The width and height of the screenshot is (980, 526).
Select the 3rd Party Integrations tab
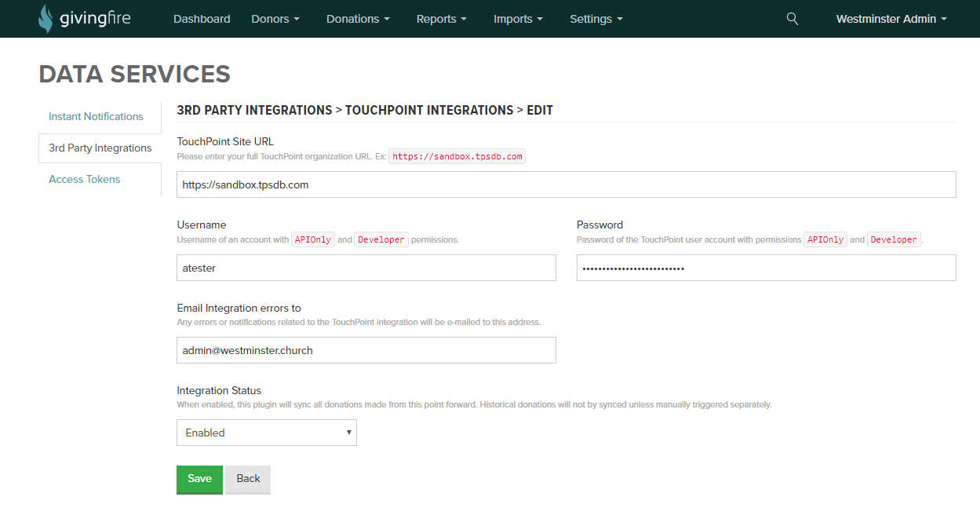100,148
